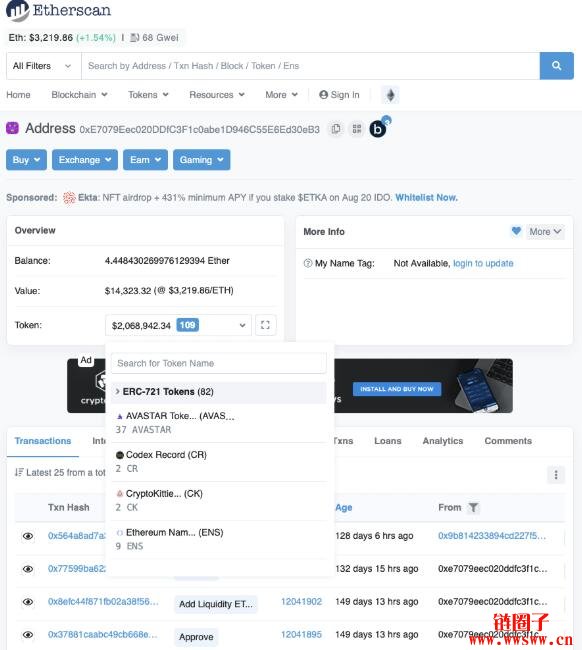The height and width of the screenshot is (650, 582).
Task: Click the 'login to update' link
Action: click(483, 263)
